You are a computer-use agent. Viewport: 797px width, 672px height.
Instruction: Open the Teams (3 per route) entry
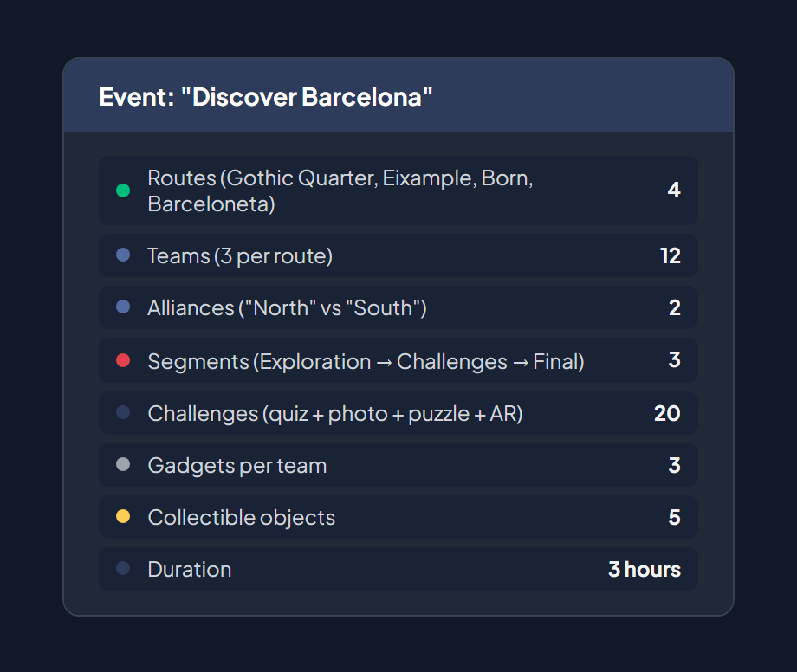(397, 255)
